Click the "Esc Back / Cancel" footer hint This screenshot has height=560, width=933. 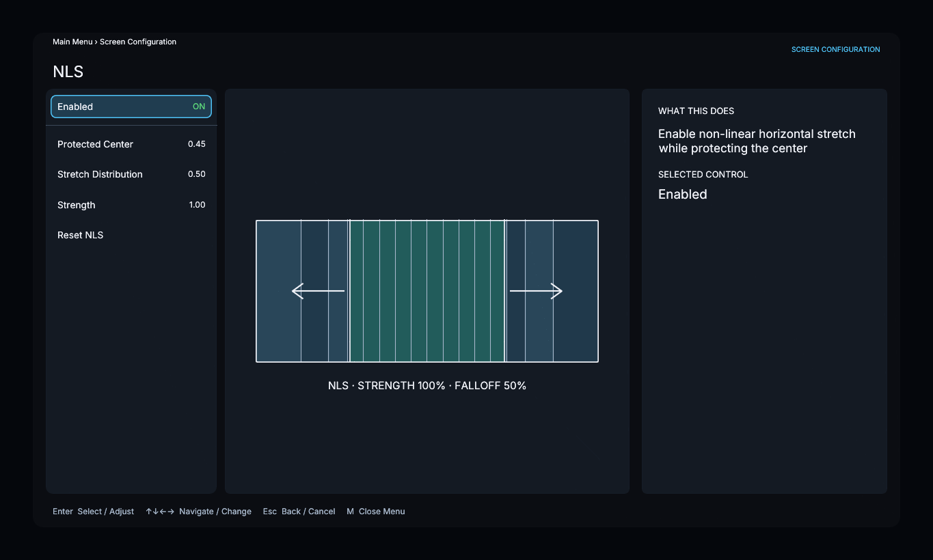click(x=299, y=512)
